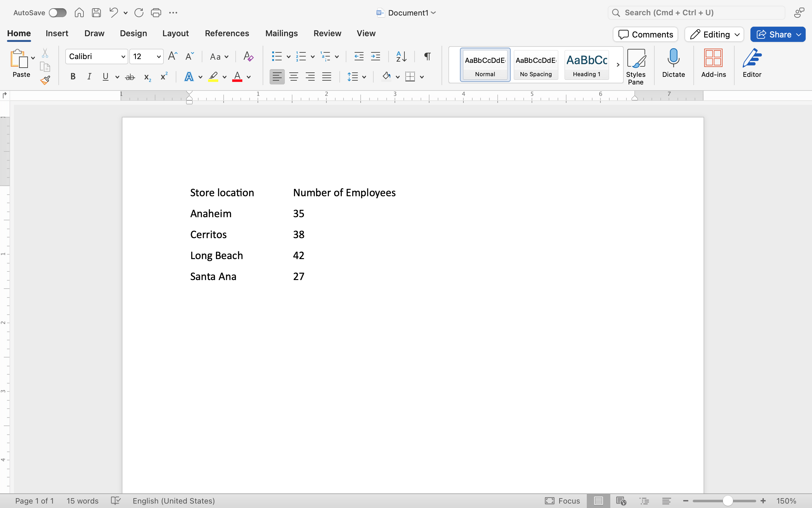Switch to the Design tab
The height and width of the screenshot is (508, 812).
tap(133, 33)
